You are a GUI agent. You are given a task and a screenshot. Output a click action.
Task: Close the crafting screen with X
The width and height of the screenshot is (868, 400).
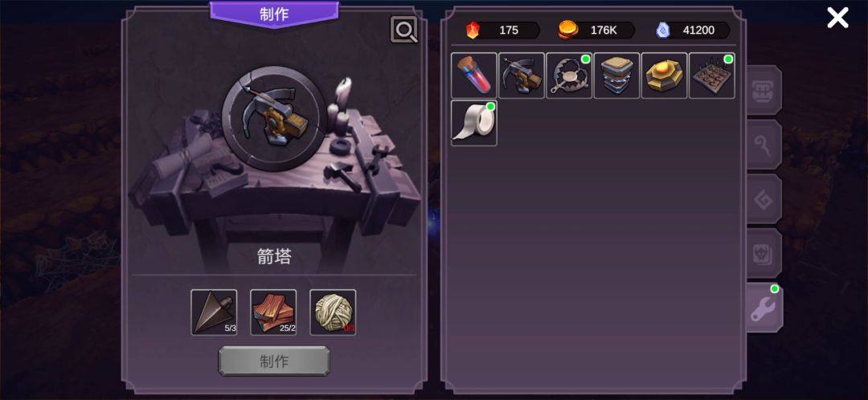[x=837, y=18]
